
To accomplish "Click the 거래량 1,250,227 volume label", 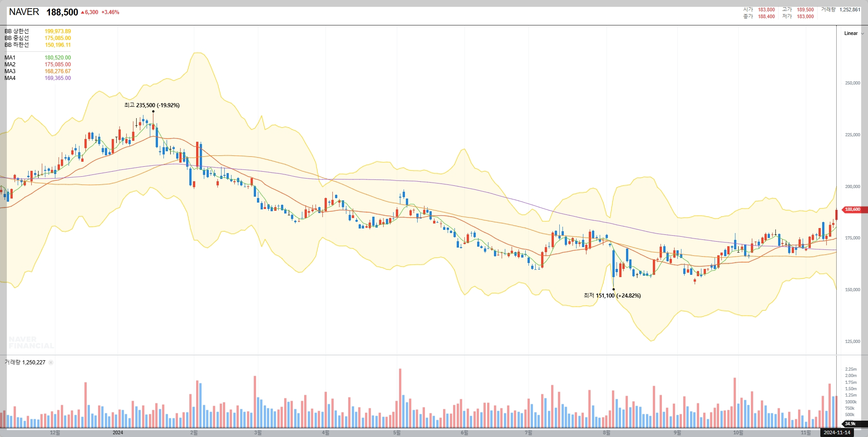I will [x=25, y=363].
